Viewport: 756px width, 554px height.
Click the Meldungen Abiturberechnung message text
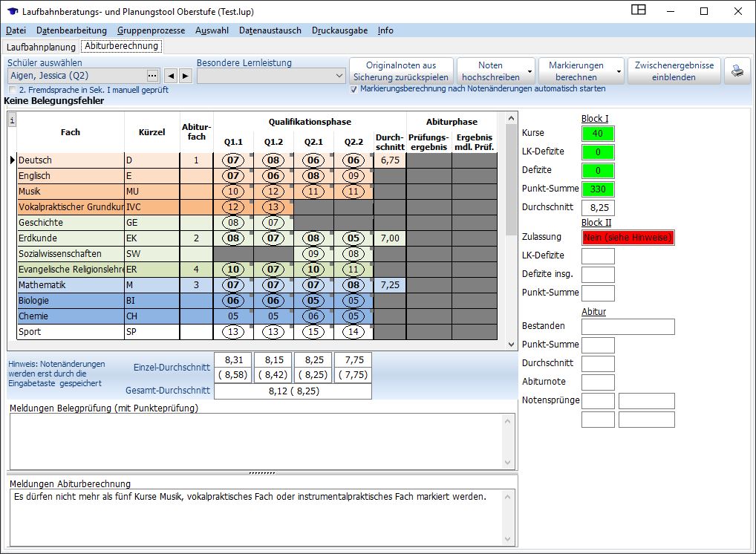tap(250, 497)
